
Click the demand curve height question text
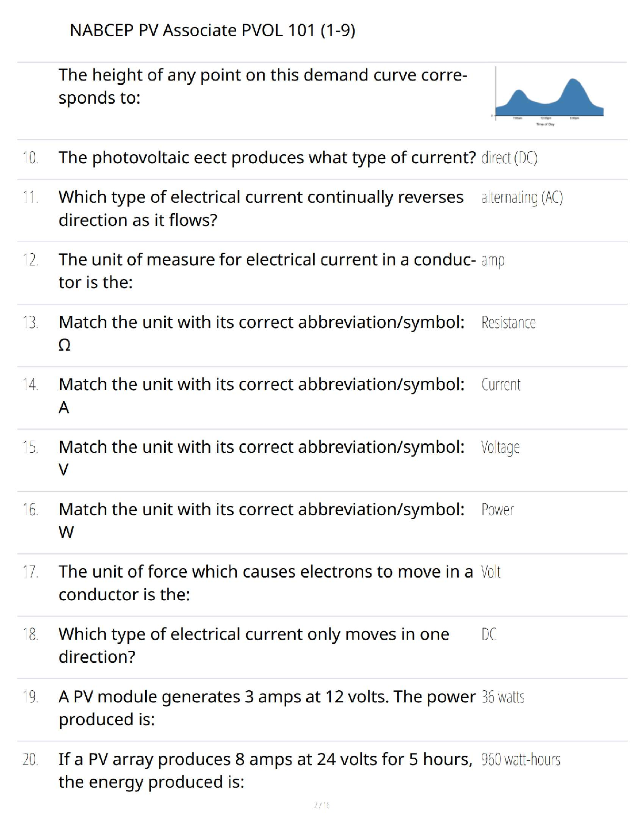pyautogui.click(x=263, y=86)
